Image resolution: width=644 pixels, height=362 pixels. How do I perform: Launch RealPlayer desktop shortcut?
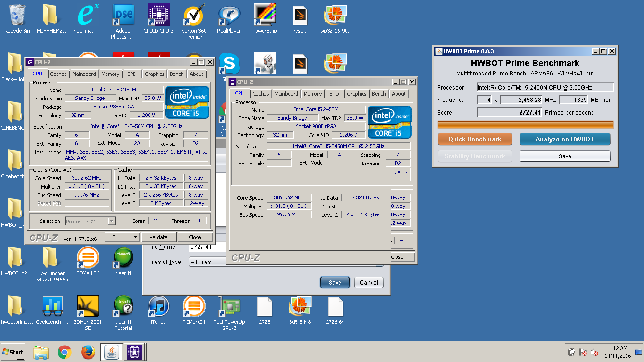tap(229, 19)
